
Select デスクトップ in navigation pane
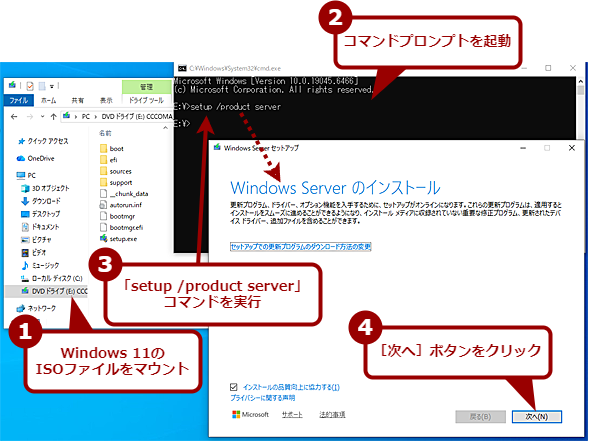(x=41, y=214)
